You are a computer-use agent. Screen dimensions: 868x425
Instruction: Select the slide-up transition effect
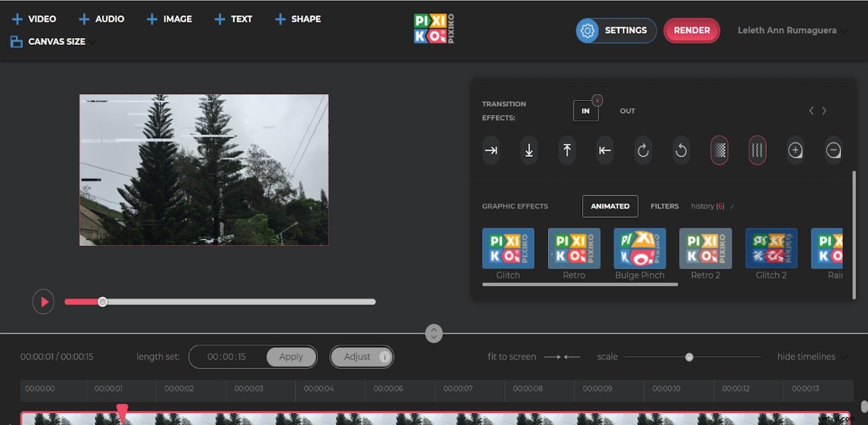coord(567,150)
